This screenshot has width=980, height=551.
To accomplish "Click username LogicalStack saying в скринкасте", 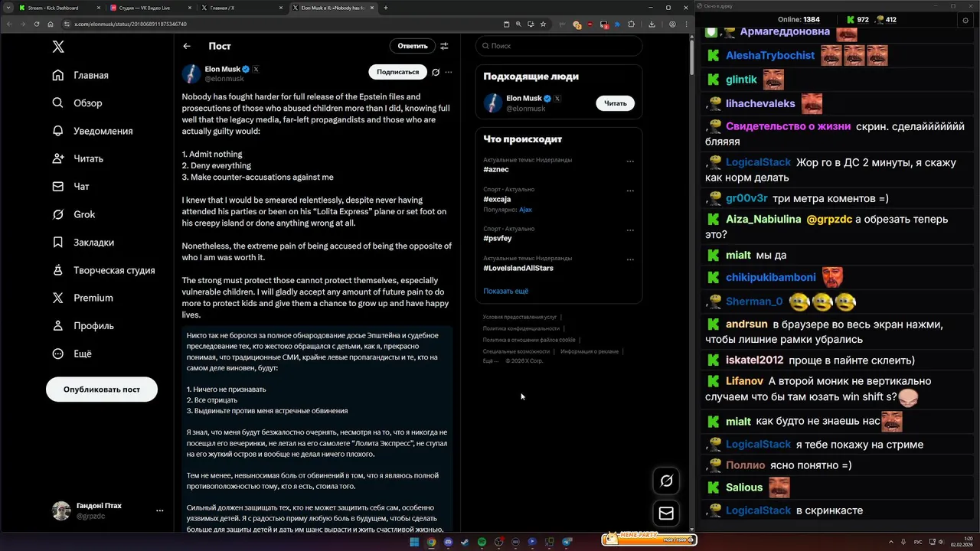I will pyautogui.click(x=759, y=510).
